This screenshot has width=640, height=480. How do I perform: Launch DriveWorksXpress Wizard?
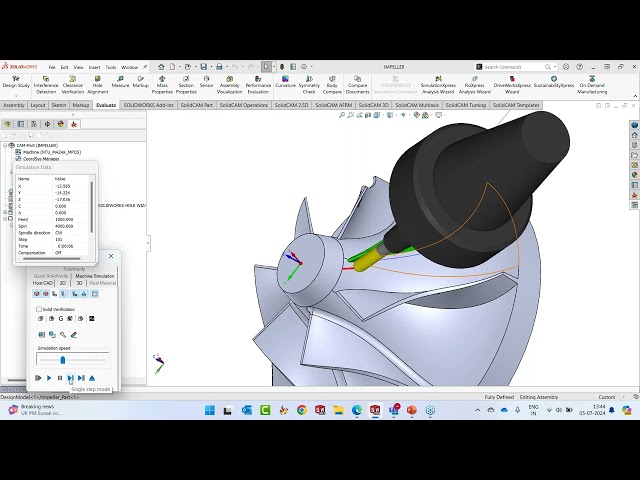point(512,85)
